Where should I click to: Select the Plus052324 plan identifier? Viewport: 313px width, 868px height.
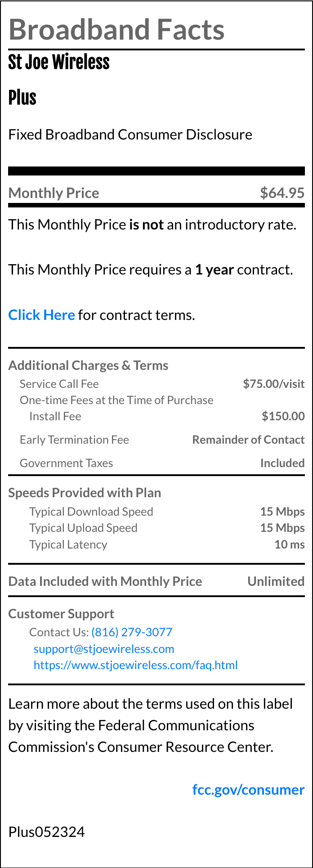tap(46, 832)
